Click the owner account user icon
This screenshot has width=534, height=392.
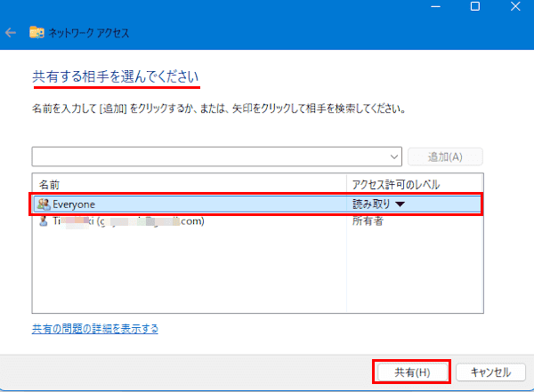[x=44, y=221]
